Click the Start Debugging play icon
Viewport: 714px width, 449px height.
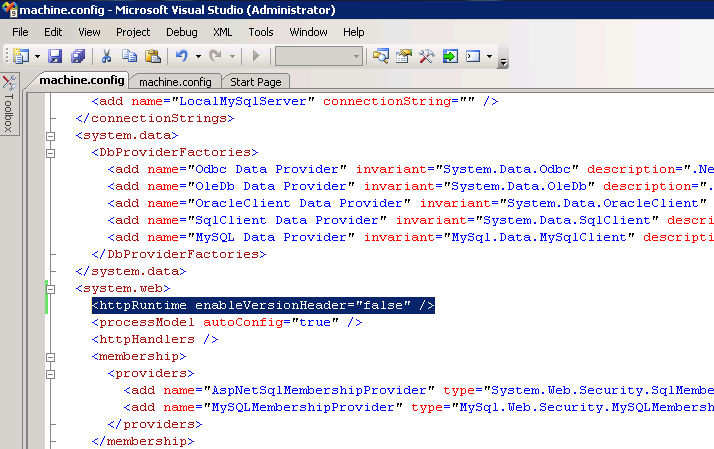tap(256, 56)
